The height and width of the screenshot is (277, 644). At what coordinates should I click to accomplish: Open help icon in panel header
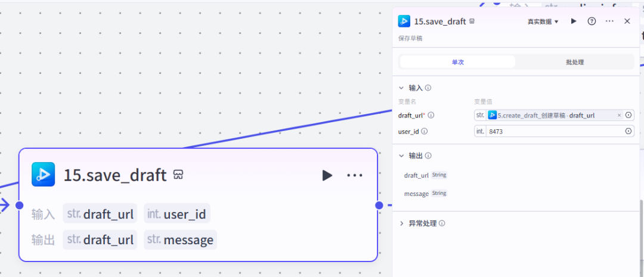(592, 21)
